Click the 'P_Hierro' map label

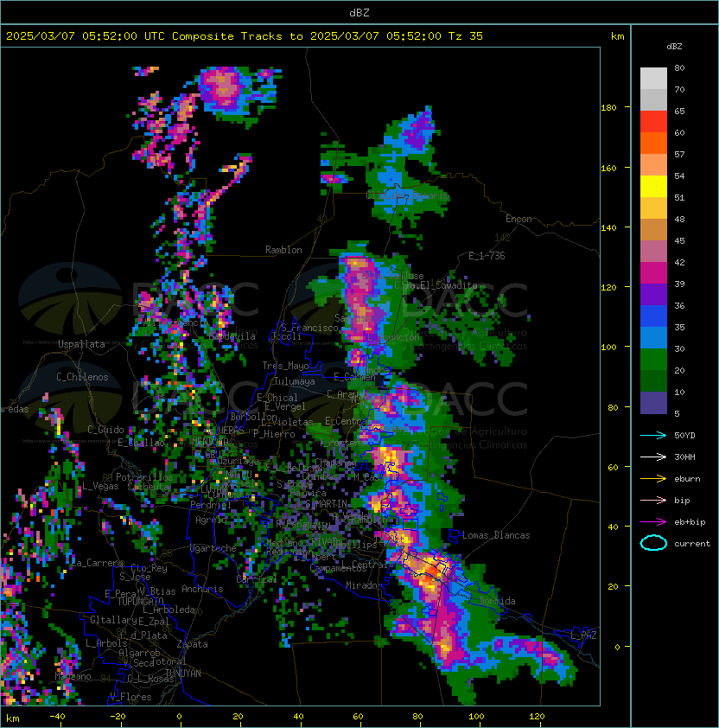coord(274,434)
